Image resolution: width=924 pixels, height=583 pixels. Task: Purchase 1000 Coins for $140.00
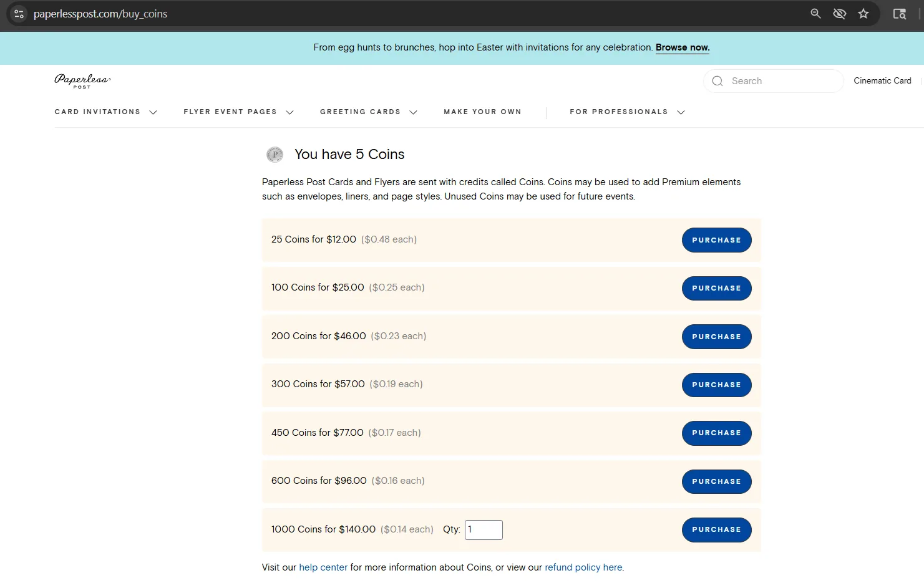(716, 529)
